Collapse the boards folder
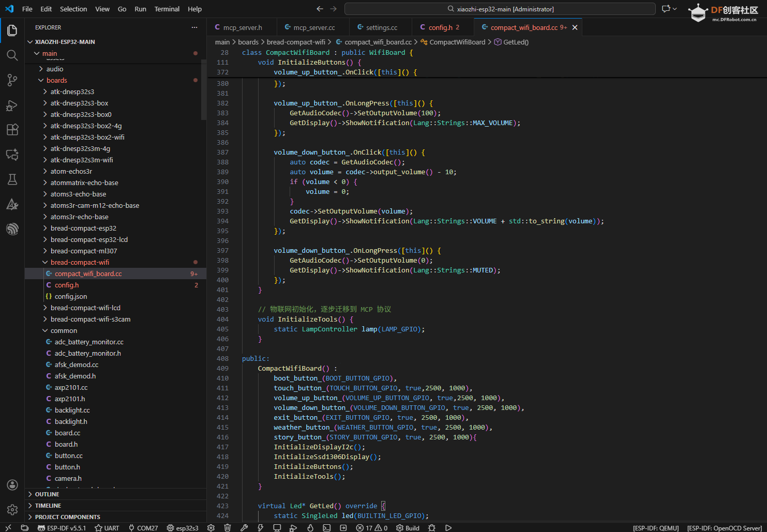Screen dimensions: 767x532 [56, 80]
